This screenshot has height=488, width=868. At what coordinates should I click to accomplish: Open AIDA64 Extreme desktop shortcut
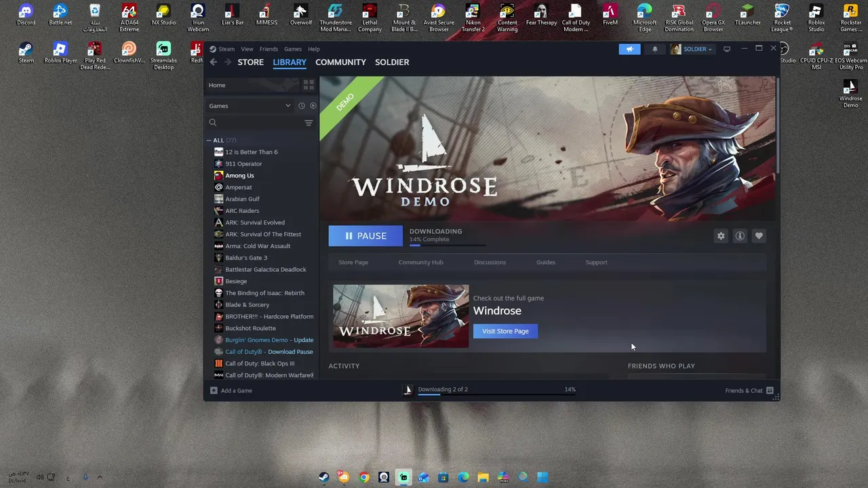coord(129,18)
